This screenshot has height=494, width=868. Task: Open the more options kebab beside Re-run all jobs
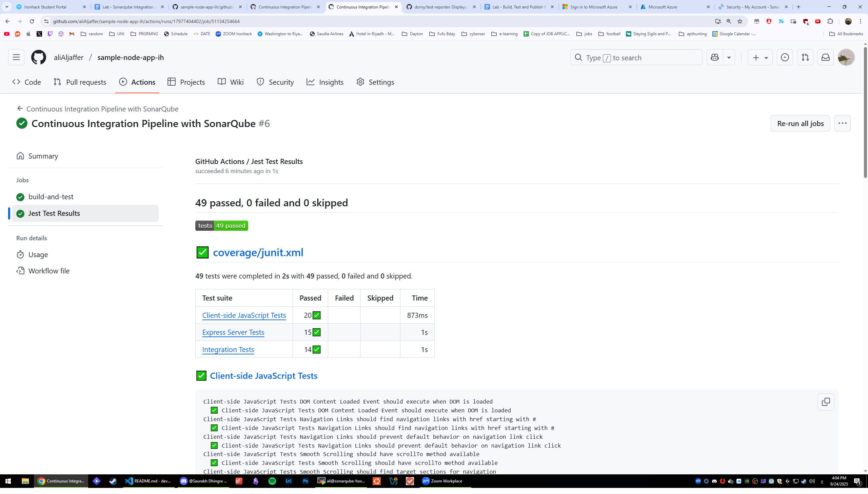coord(843,123)
